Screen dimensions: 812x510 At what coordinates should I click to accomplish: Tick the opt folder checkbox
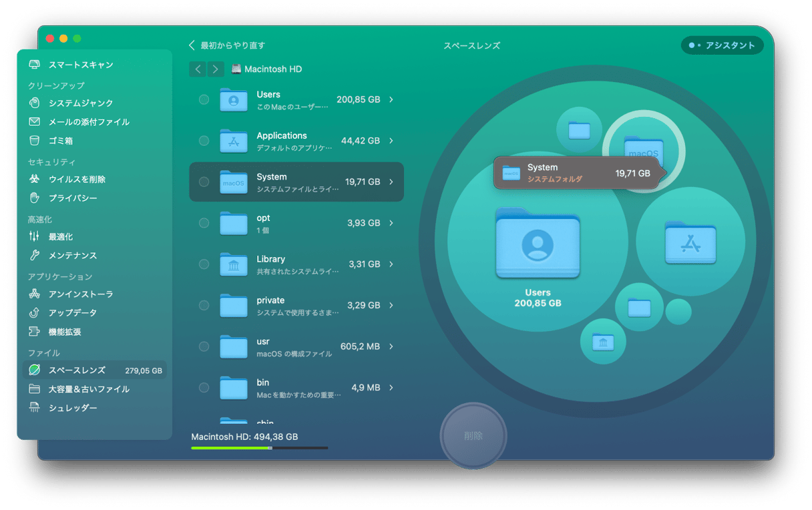(x=204, y=223)
